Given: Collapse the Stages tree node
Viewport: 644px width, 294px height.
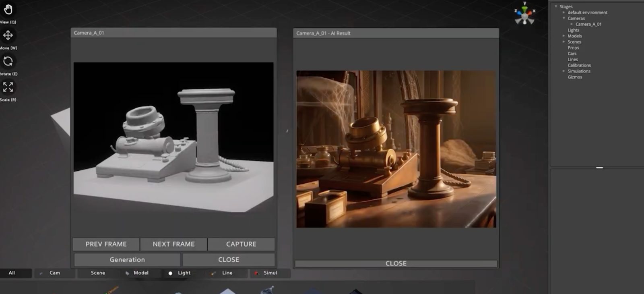Looking at the screenshot, I should [x=556, y=6].
